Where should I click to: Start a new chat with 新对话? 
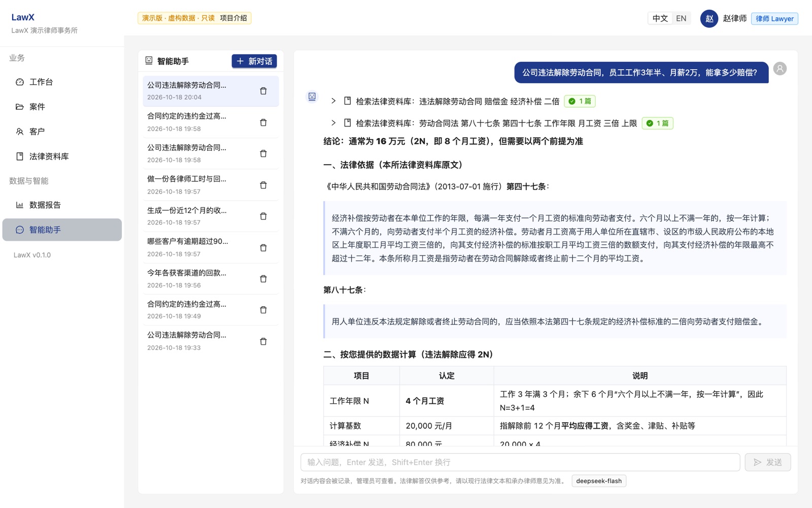254,61
